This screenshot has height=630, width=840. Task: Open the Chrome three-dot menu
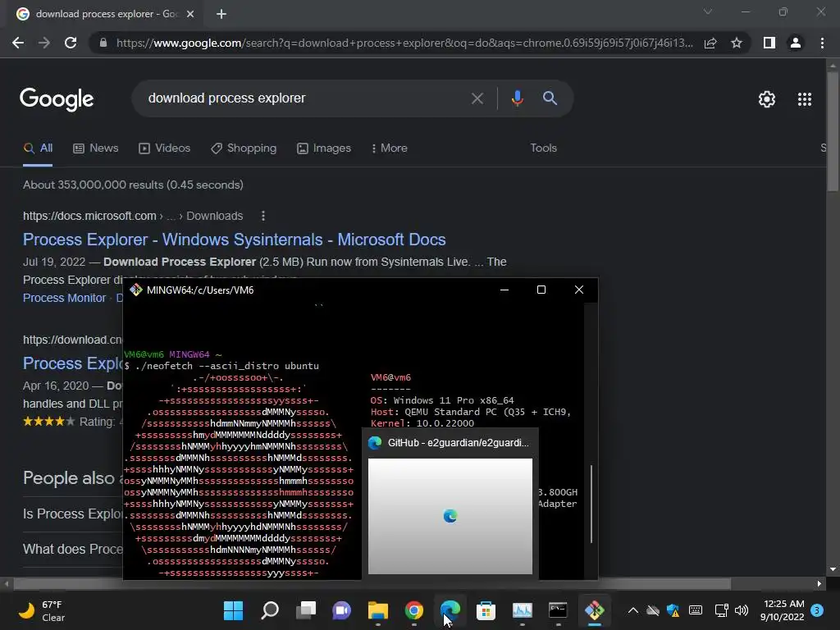(822, 43)
